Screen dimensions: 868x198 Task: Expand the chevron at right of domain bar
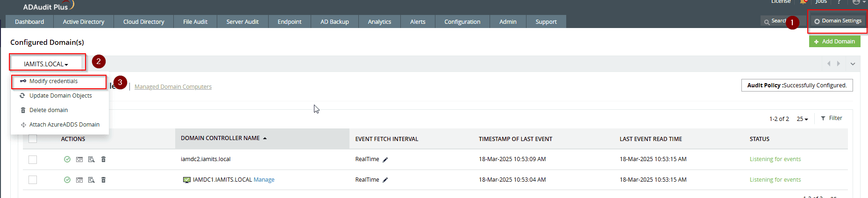(853, 64)
